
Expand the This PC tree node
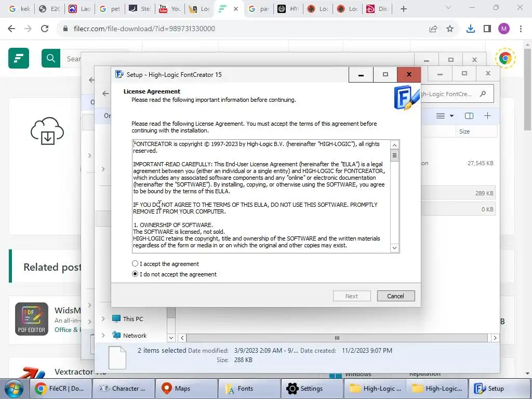click(103, 318)
